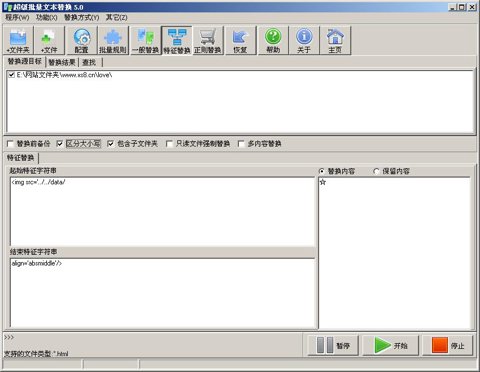
Task: Enable 只读文件强制替换 checkbox
Action: 169,144
